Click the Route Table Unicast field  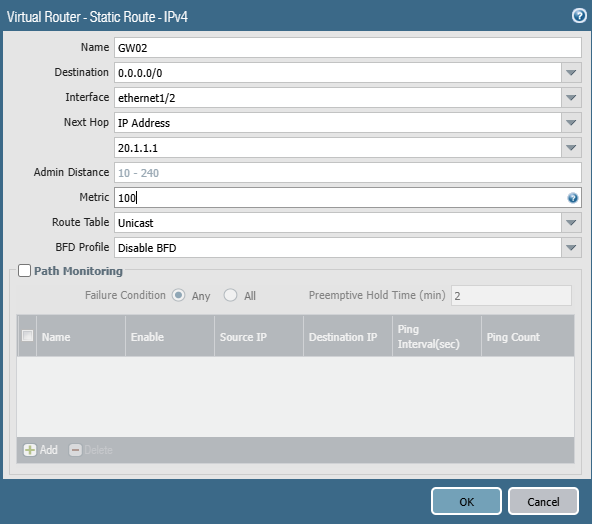point(338,223)
